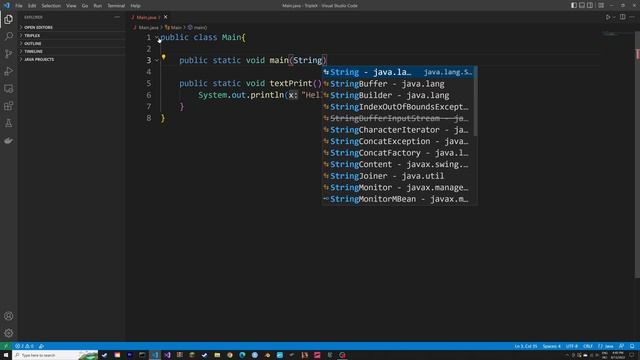This screenshot has width=640, height=360.
Task: Select StringBuilder suggestion
Action: tap(398, 96)
